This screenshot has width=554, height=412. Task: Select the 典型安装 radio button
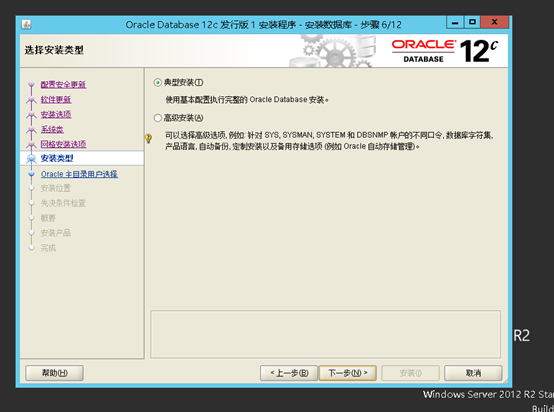158,83
